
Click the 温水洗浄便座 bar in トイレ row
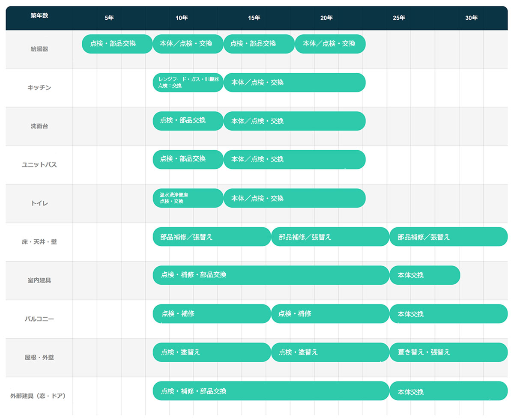188,198
